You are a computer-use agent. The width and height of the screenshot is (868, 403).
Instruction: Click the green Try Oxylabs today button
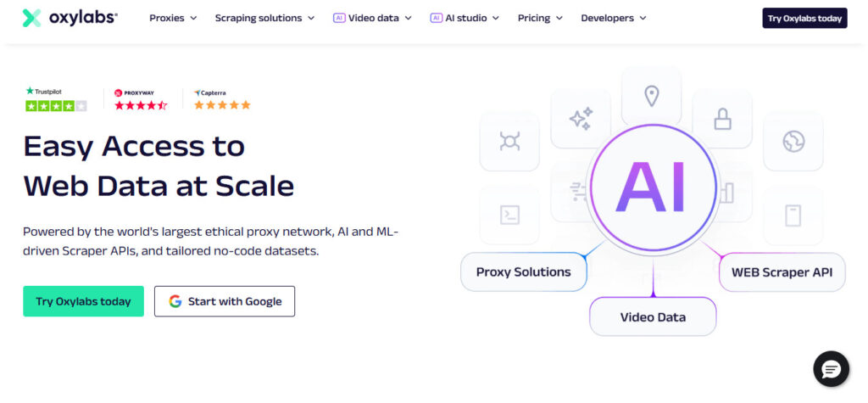pos(83,301)
